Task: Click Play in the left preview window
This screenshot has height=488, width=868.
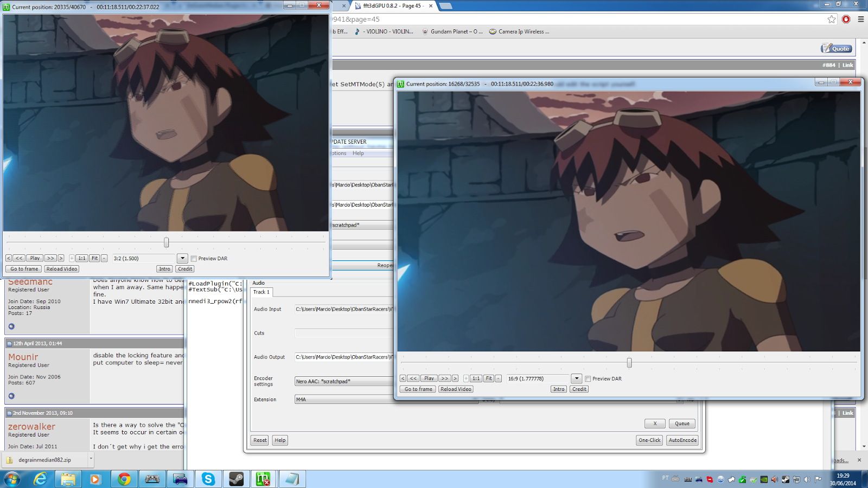Action: 35,259
